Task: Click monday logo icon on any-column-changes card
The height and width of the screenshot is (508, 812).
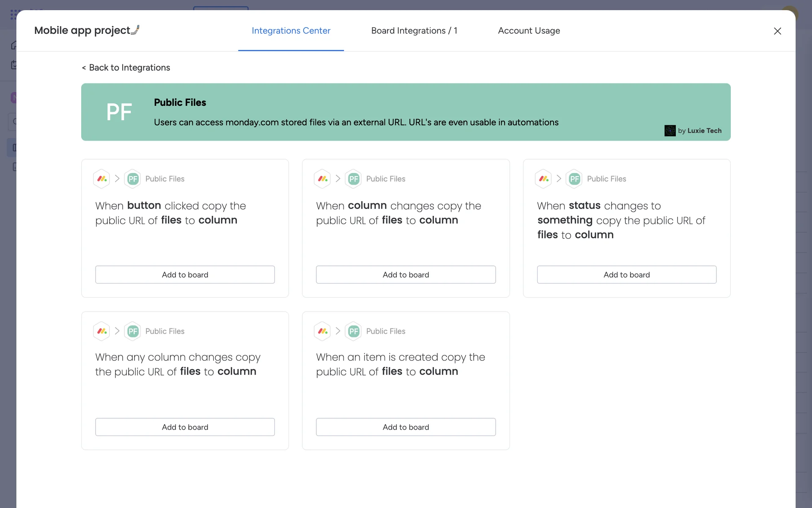Action: [x=102, y=331]
